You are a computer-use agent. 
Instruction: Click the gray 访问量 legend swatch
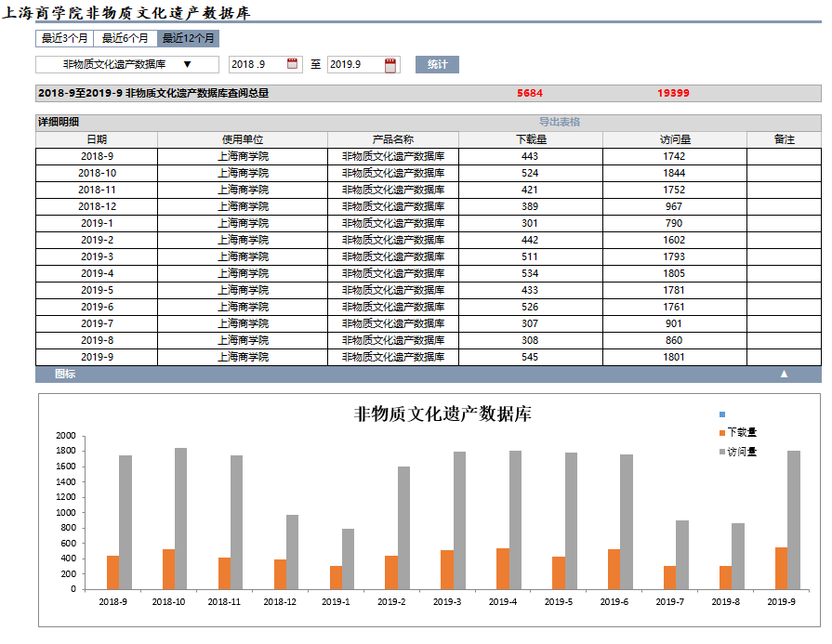(722, 452)
